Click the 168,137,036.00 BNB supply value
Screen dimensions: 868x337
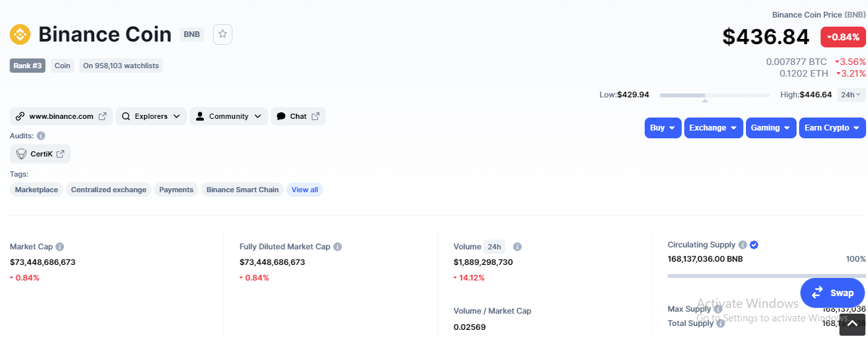click(x=705, y=258)
